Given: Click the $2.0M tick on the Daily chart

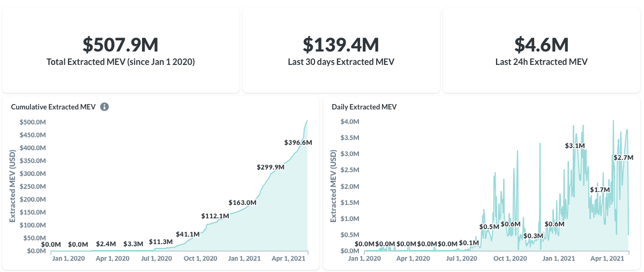Looking at the screenshot, I should 351,186.
